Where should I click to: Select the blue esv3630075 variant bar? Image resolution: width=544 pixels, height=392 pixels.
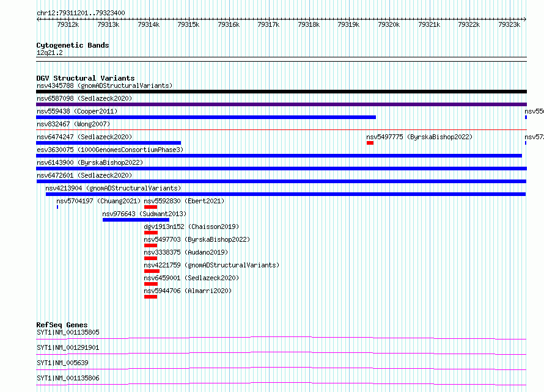pos(279,156)
